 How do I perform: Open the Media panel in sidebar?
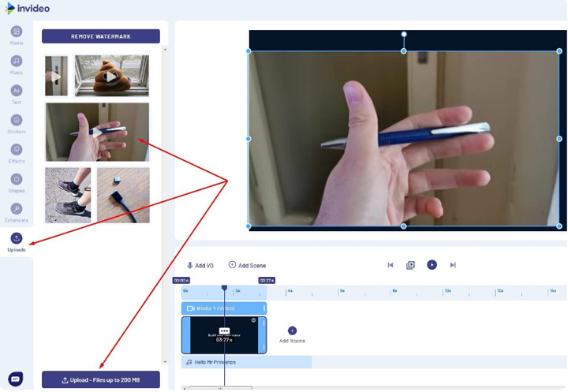coord(17,35)
